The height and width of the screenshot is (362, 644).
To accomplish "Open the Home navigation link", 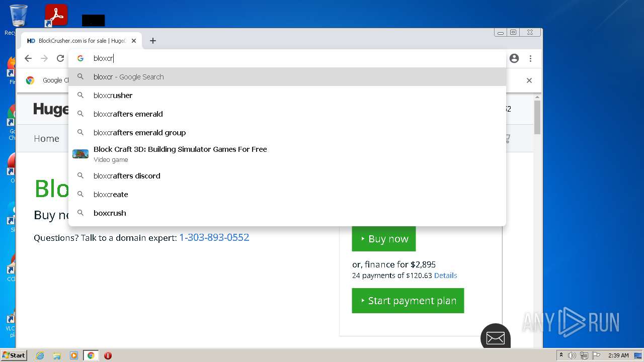I will point(46,138).
